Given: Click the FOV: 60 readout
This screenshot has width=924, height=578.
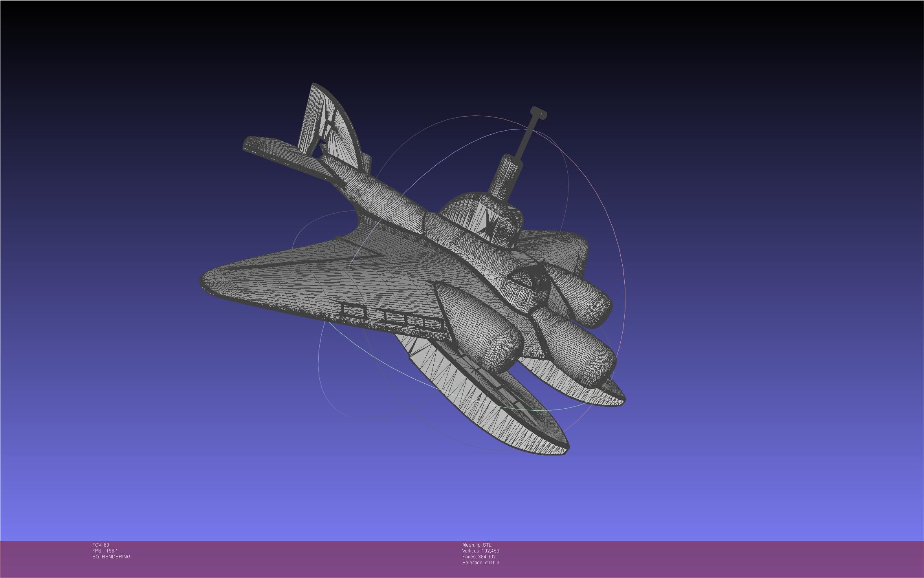Looking at the screenshot, I should click(101, 545).
